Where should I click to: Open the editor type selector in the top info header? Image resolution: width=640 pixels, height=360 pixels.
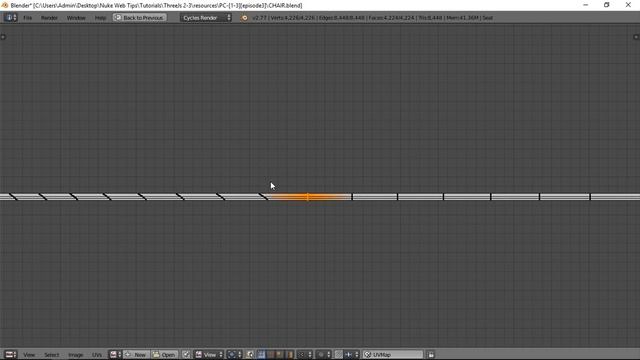[x=10, y=18]
